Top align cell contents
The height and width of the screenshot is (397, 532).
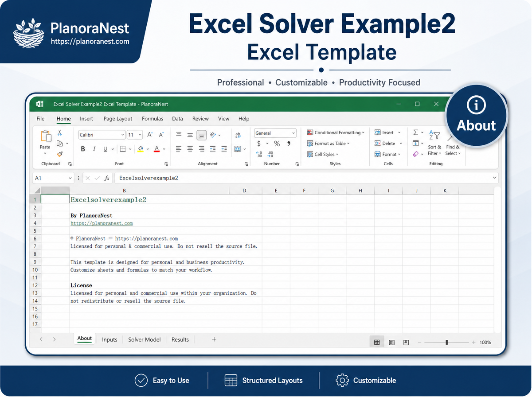tap(179, 135)
